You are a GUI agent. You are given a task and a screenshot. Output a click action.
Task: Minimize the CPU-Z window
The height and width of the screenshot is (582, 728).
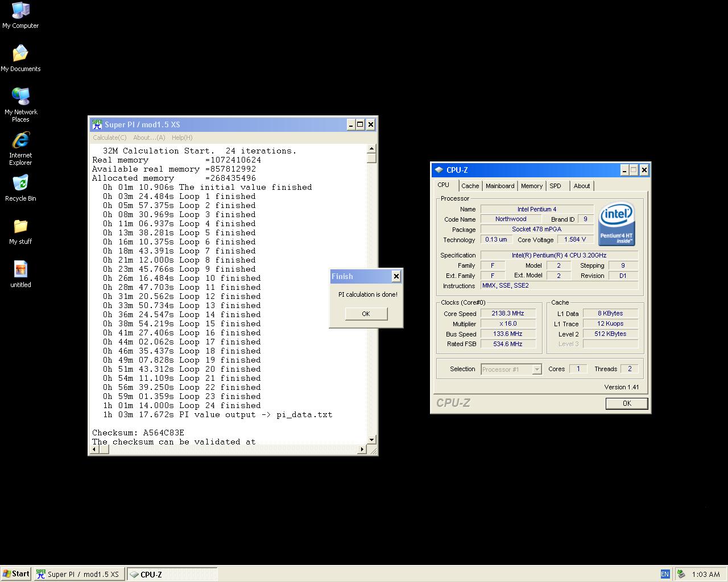(624, 170)
